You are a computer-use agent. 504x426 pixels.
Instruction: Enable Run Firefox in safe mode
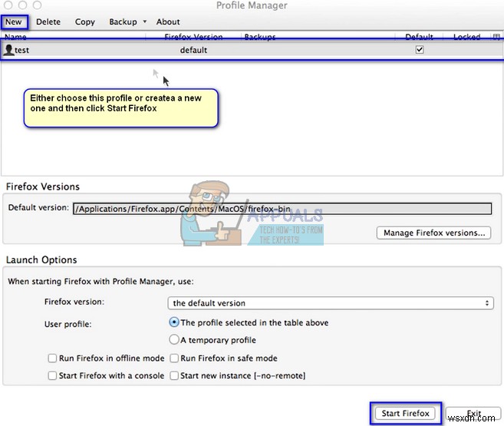pos(174,358)
